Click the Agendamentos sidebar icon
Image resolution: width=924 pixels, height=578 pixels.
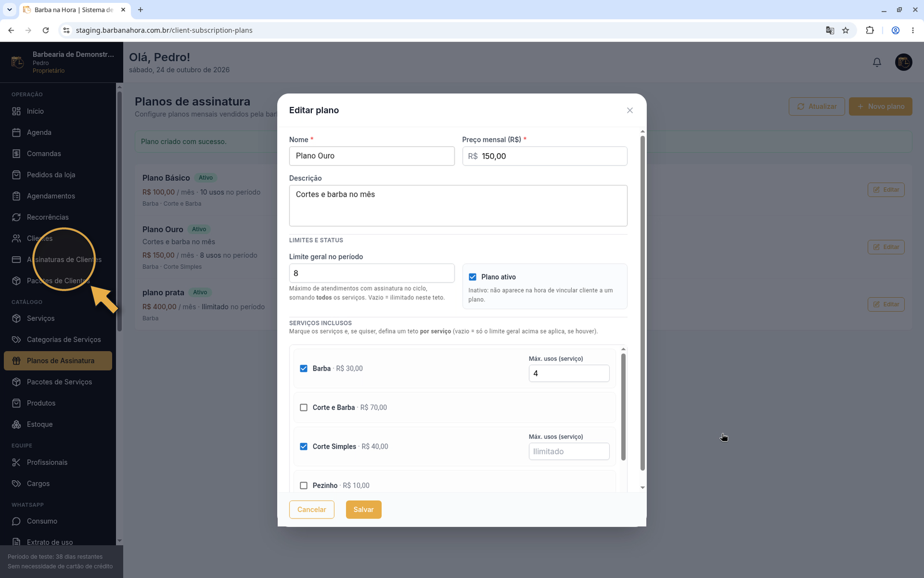[16, 196]
